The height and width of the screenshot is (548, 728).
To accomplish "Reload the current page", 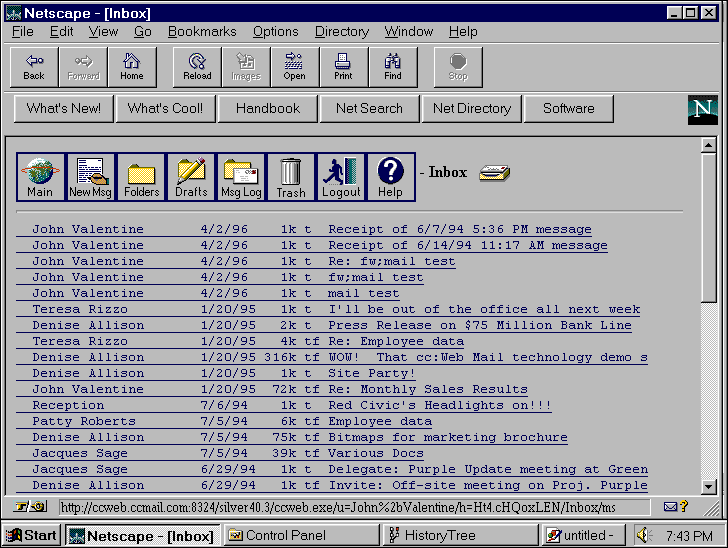I will click(197, 67).
